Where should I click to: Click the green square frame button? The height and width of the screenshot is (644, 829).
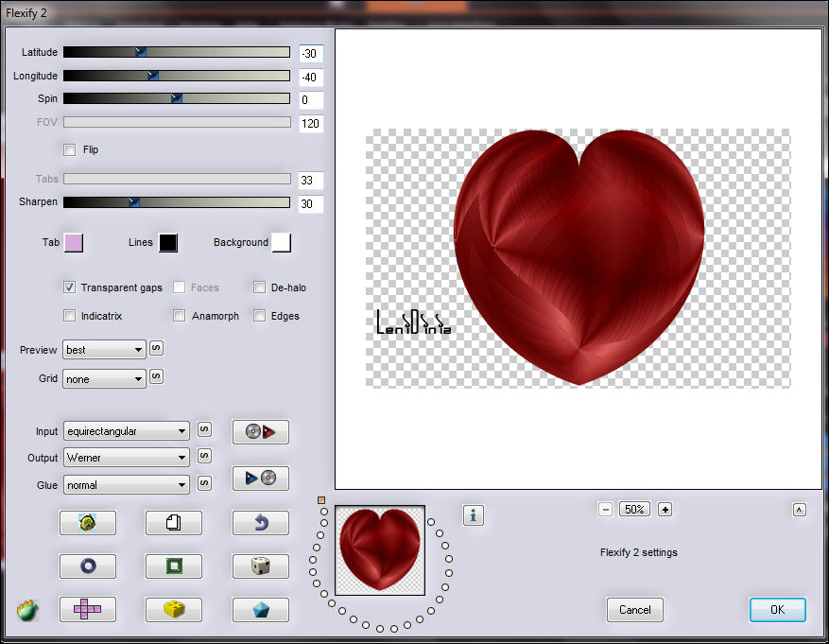click(173, 566)
